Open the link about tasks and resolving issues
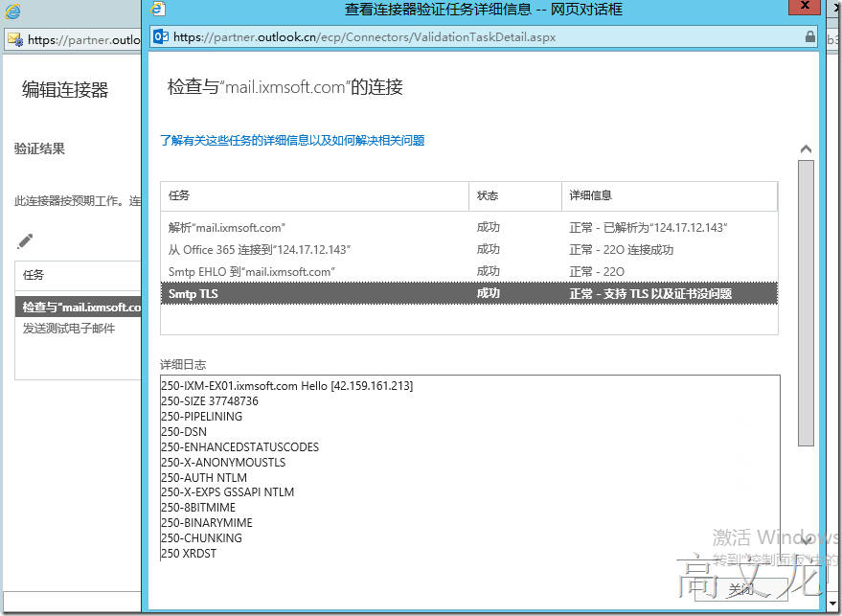 coord(292,141)
